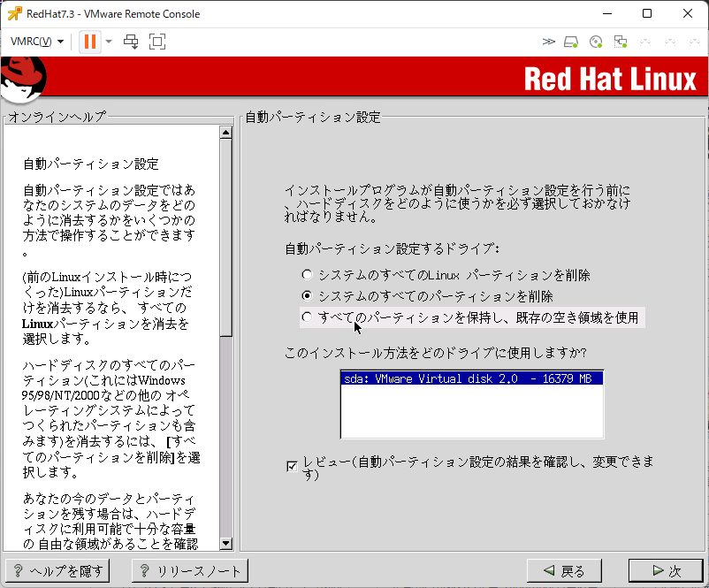This screenshot has width=709, height=588.
Task: Proceed with the 次 (next) button
Action: pos(666,571)
